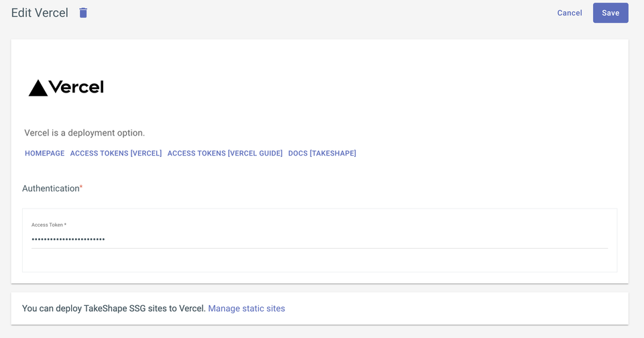
Task: Click blank area right of DOCS link
Action: (x=483, y=154)
